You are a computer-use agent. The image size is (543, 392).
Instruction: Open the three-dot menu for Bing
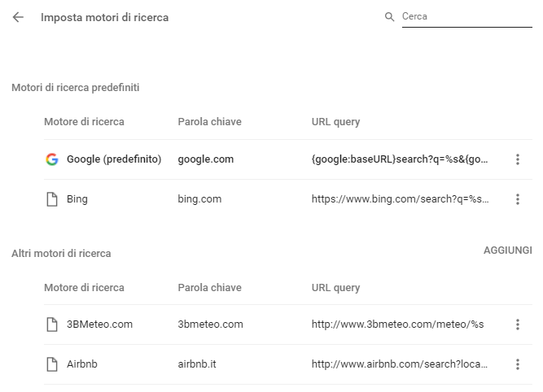(x=518, y=199)
